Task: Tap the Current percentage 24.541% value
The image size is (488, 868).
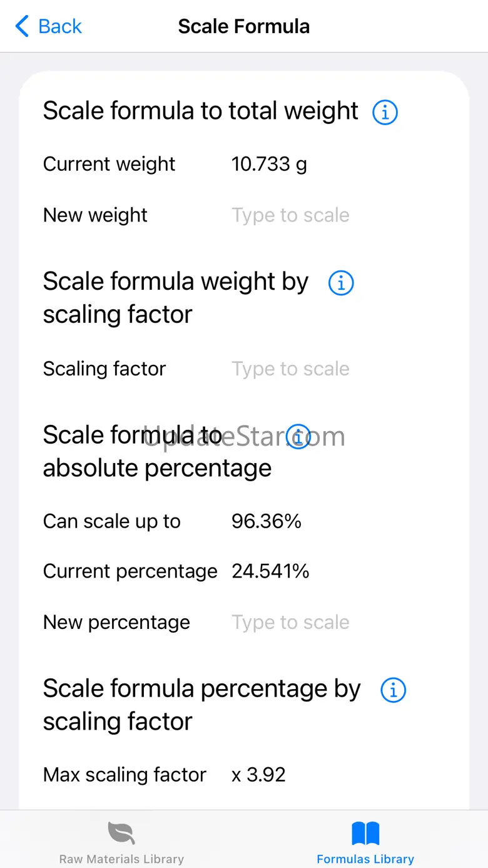Action: (270, 571)
